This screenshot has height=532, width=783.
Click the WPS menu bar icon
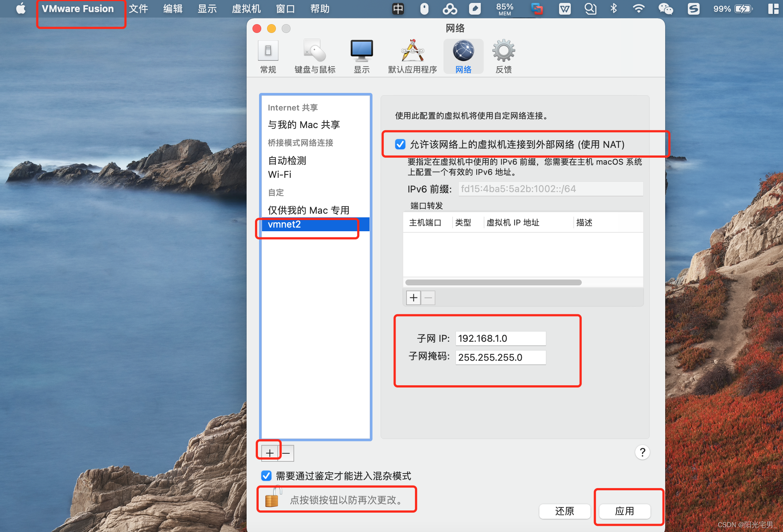565,9
